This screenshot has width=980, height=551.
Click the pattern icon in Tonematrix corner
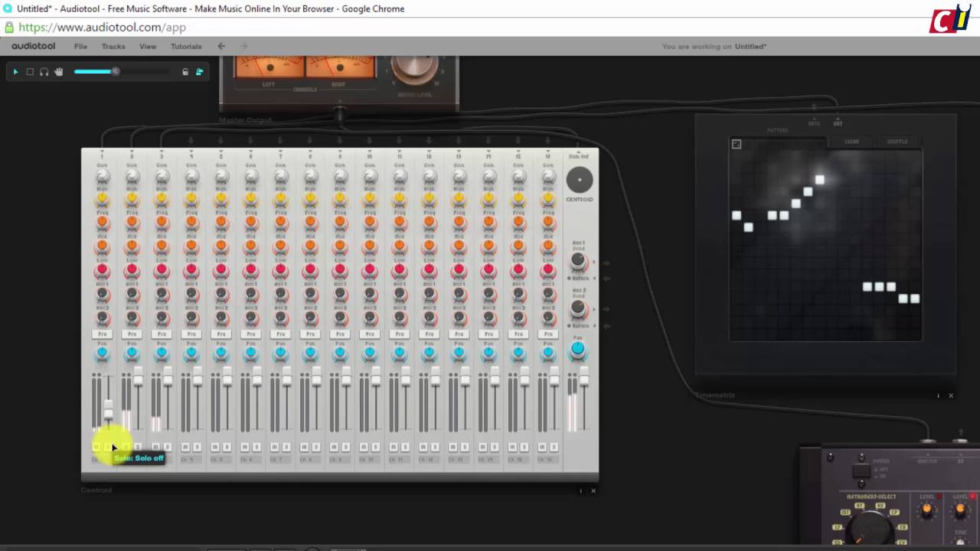(x=737, y=144)
